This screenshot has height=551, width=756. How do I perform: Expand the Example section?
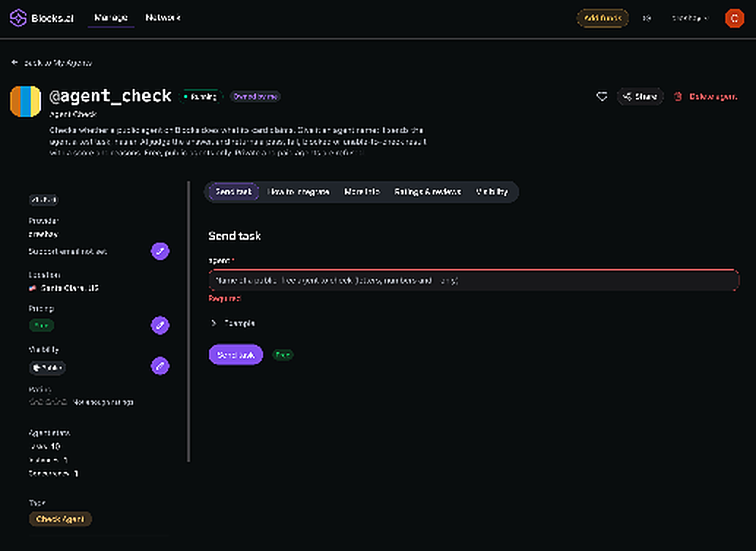coord(233,323)
